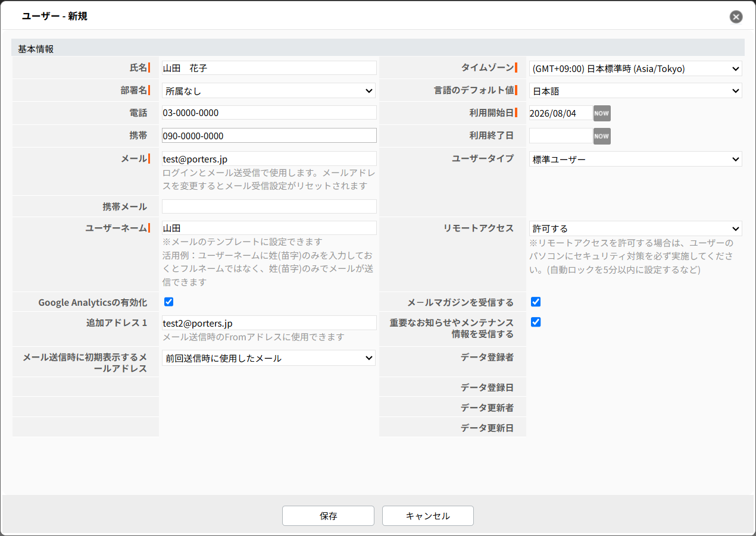The height and width of the screenshot is (536, 756).
Task: Expand 言語のデフォルト値 dropdown
Action: 636,90
